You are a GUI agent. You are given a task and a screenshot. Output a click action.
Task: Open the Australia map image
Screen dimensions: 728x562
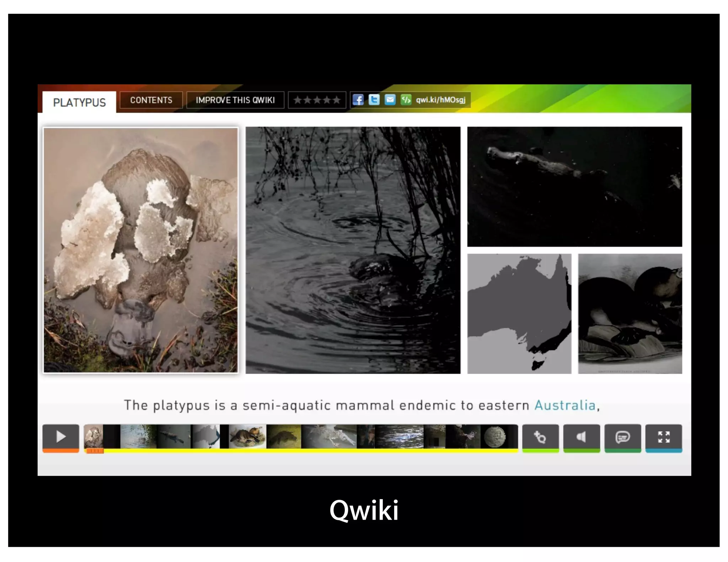coord(519,314)
